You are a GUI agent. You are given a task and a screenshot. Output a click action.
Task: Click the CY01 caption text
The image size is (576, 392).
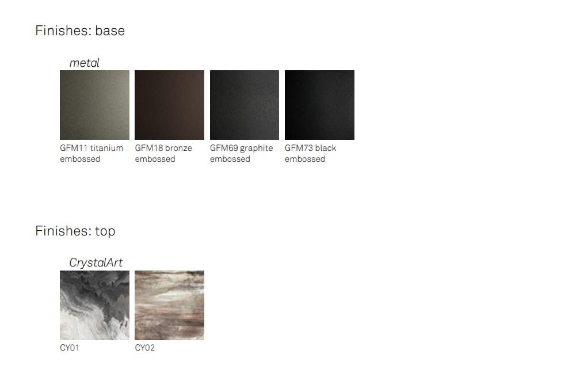tap(70, 348)
